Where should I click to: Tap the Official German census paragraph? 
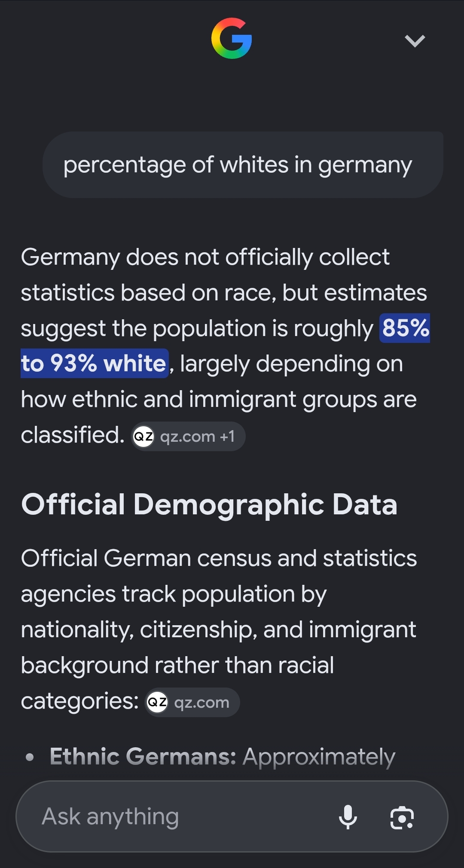[219, 630]
